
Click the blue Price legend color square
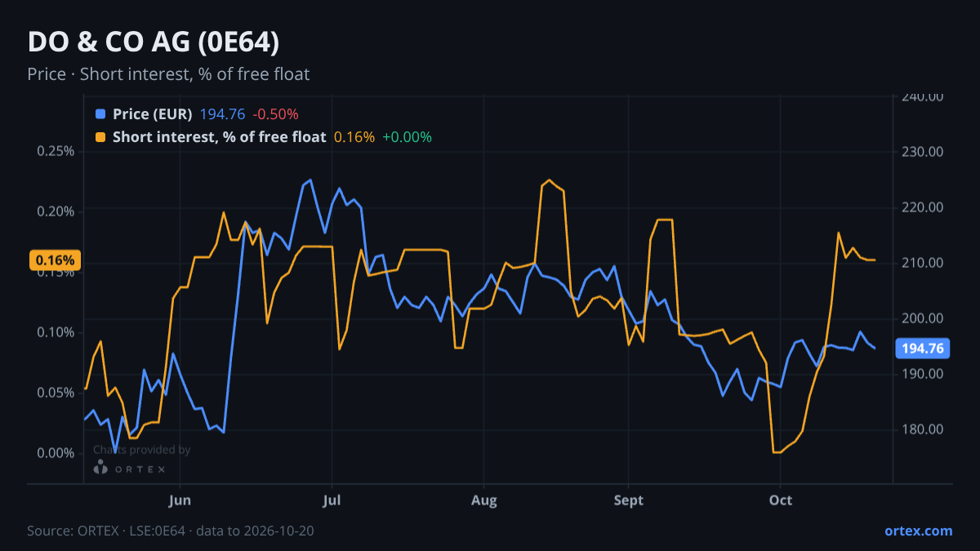click(100, 114)
